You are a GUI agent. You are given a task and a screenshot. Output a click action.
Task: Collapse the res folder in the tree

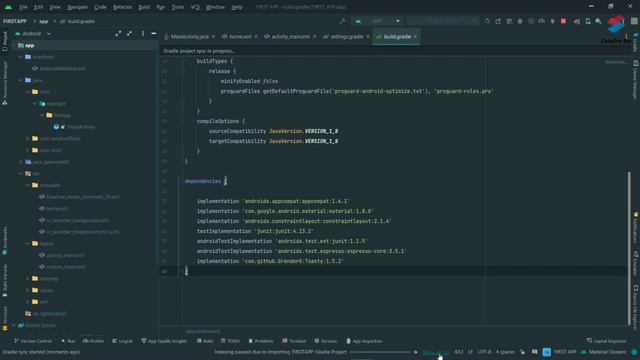pyautogui.click(x=20, y=173)
